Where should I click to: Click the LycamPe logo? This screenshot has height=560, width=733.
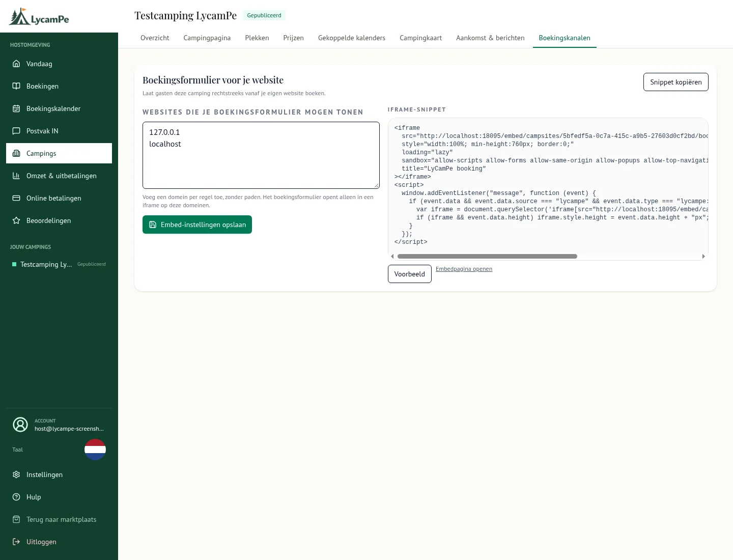pos(39,17)
